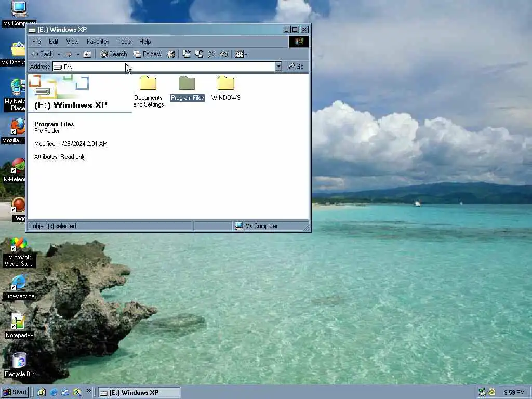Click the My Computer desktop icon
The height and width of the screenshot is (399, 532).
(x=18, y=14)
